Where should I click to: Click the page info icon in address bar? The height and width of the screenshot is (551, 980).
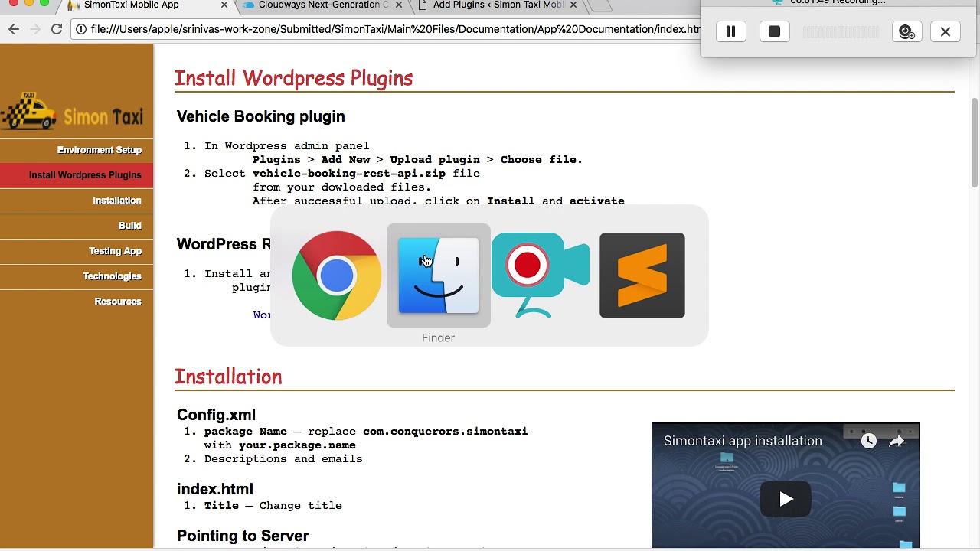[x=80, y=29]
